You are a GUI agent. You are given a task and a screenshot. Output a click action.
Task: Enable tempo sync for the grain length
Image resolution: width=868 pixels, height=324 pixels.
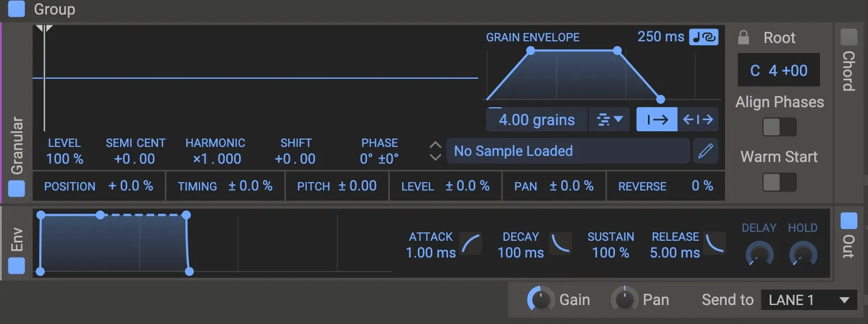pyautogui.click(x=704, y=36)
